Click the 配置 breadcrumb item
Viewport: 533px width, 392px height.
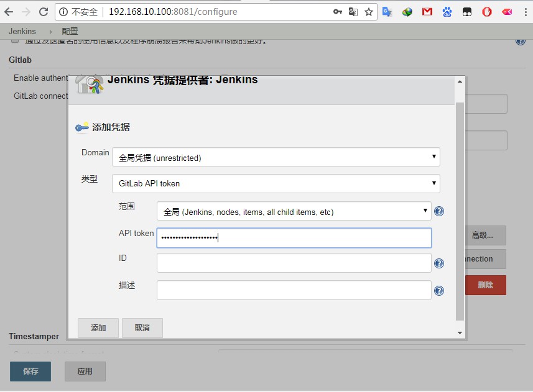pos(70,31)
